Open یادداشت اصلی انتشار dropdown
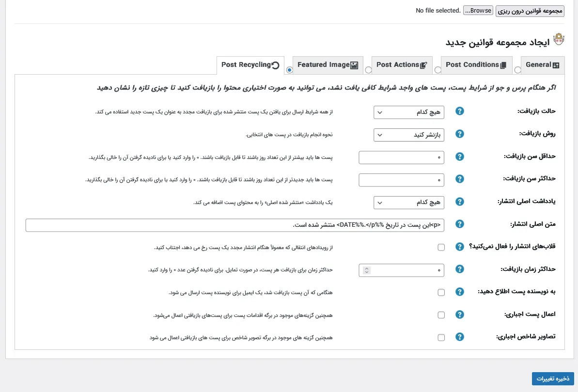The height and width of the screenshot is (392, 578). (409, 203)
